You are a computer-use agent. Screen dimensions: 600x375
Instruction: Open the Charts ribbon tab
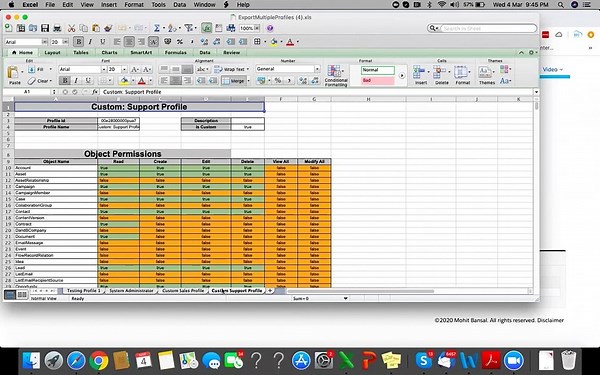109,52
